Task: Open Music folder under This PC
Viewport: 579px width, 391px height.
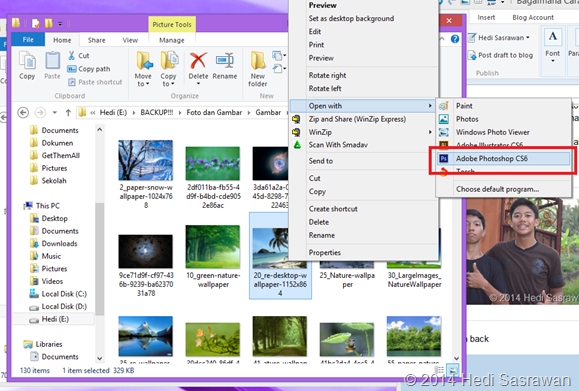Action: [51, 256]
